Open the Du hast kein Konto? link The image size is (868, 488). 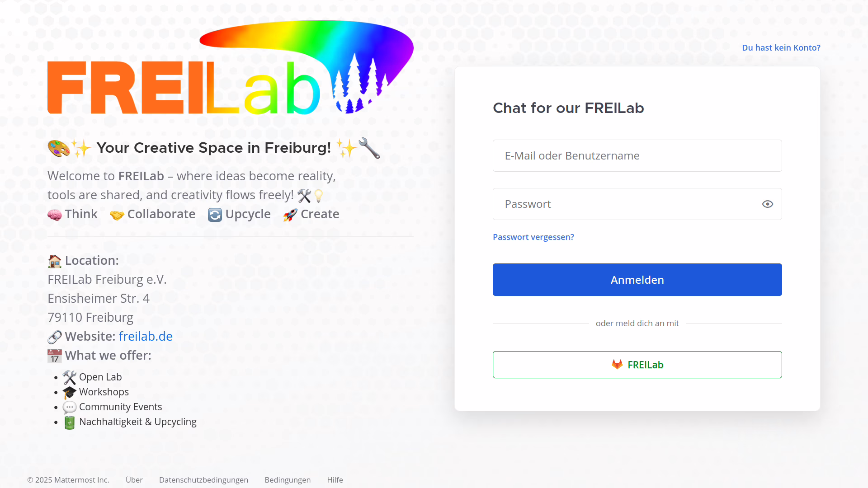781,48
